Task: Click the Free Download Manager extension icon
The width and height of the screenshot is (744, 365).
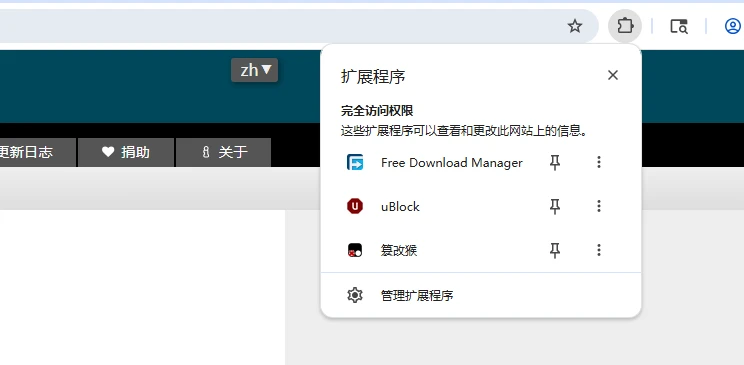Action: (355, 162)
